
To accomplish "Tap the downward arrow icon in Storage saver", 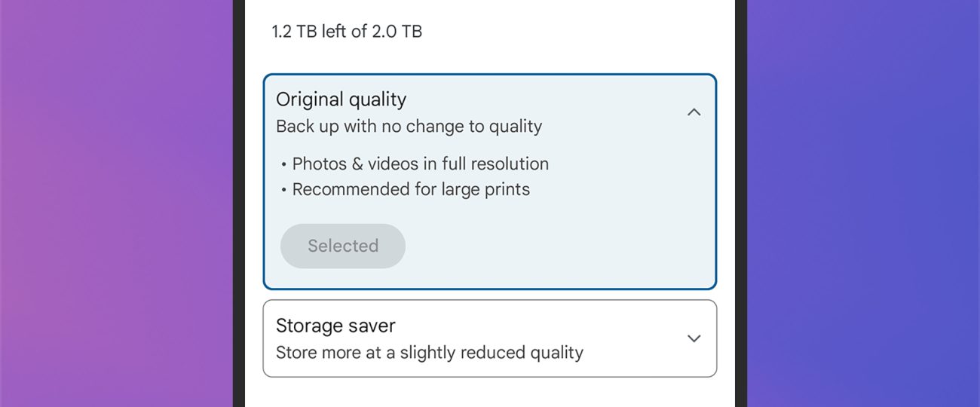I will 694,338.
